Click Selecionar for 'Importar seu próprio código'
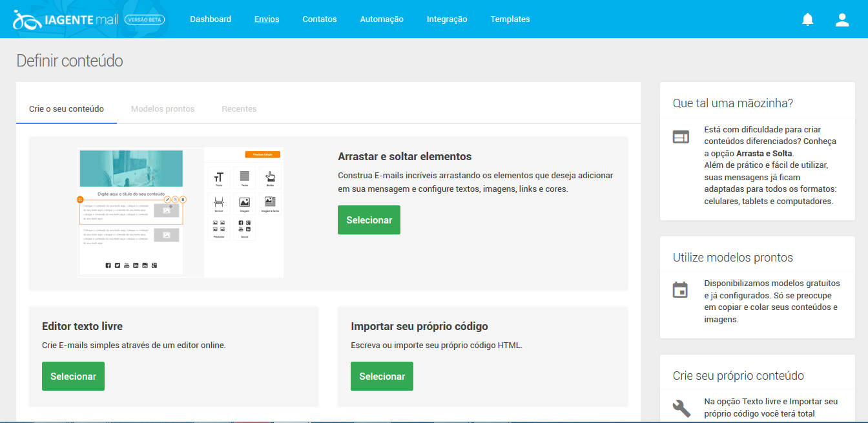This screenshot has width=868, height=423. coord(382,376)
